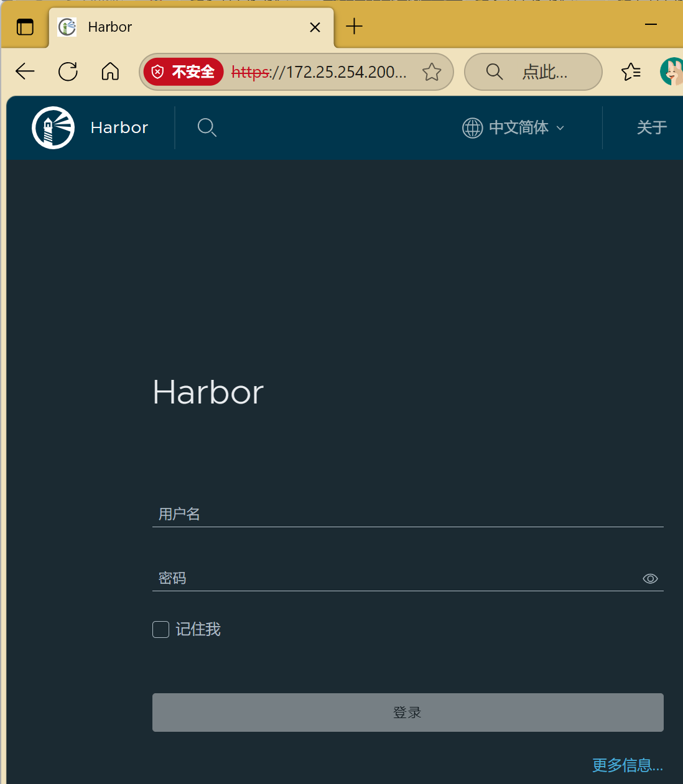683x784 pixels.
Task: Open the 更多信息... link
Action: coord(628,765)
